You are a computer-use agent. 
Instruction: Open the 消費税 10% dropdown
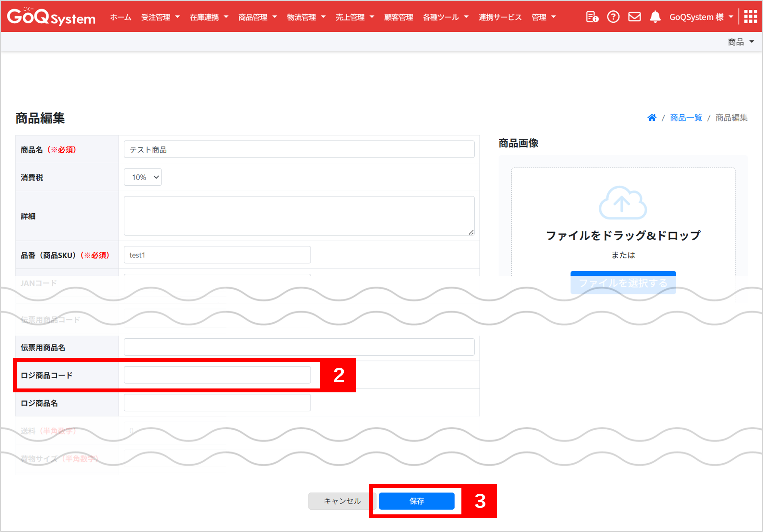point(143,177)
